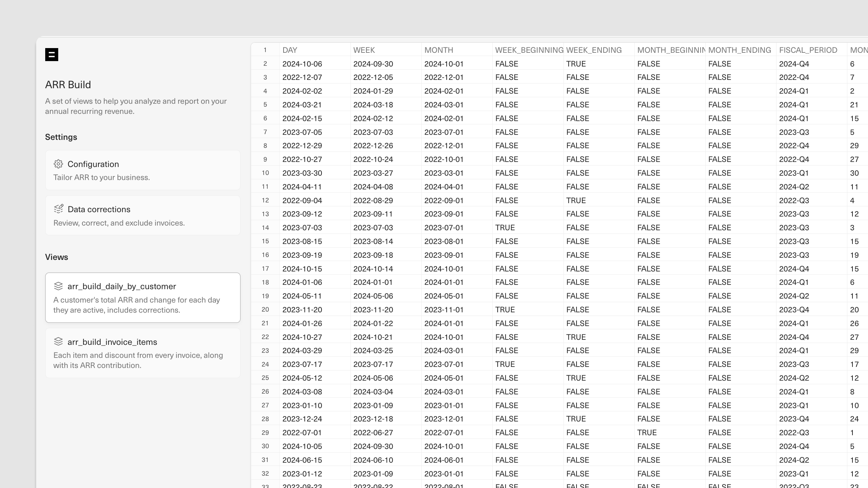The height and width of the screenshot is (488, 868).
Task: Open the Data corrections card
Action: pos(142,215)
